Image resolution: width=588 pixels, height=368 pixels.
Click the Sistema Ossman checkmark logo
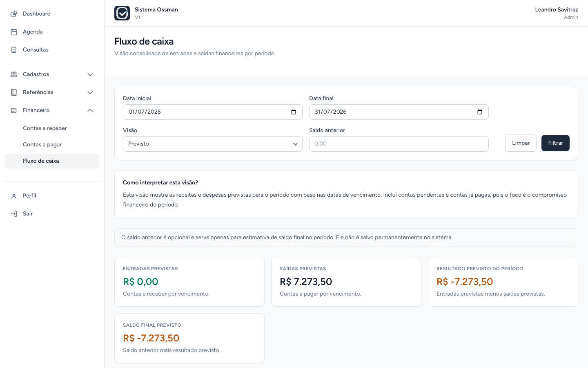[122, 13]
